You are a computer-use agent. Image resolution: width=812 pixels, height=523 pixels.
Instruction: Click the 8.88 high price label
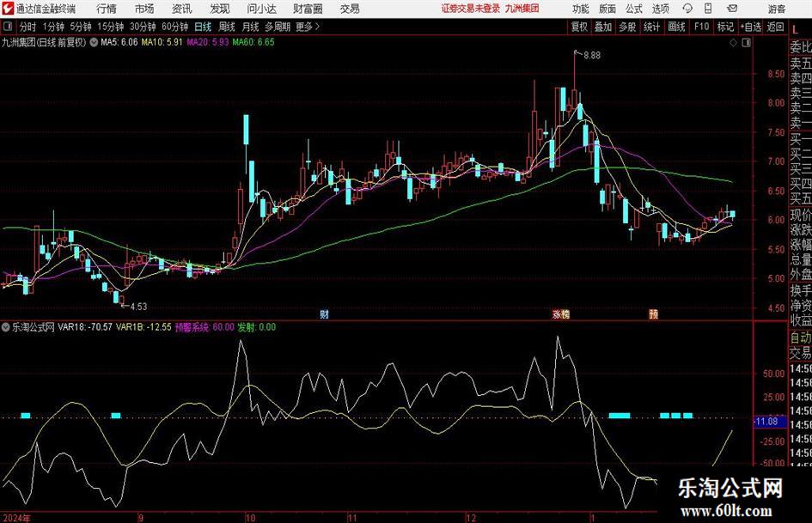592,56
